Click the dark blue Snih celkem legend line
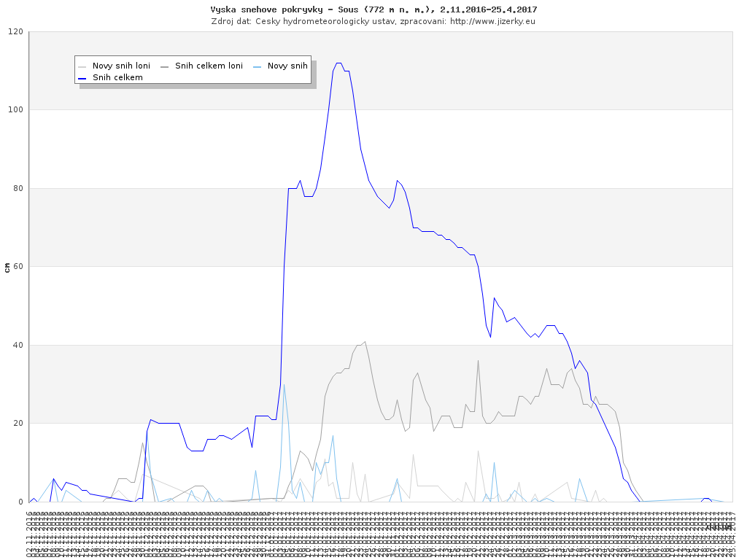 tap(82, 77)
